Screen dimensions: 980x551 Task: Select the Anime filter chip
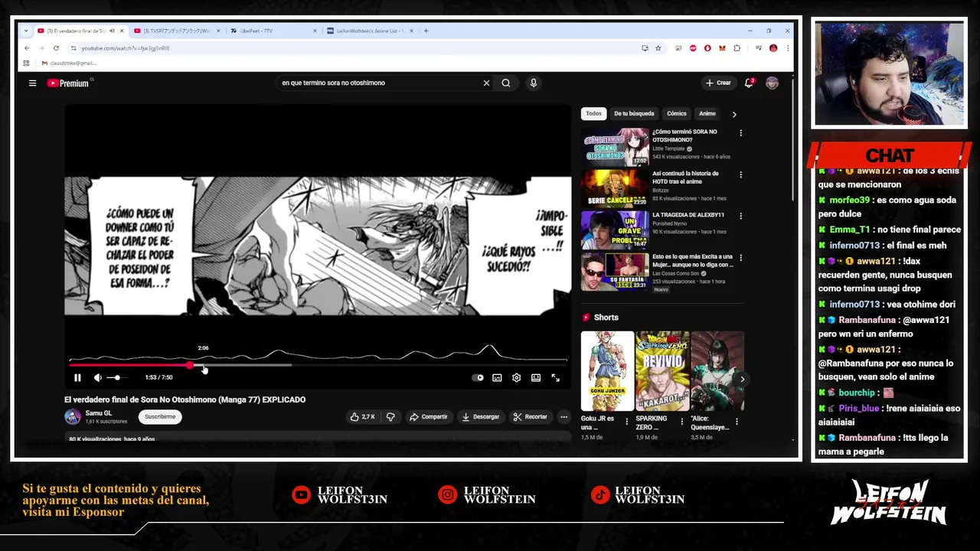707,113
